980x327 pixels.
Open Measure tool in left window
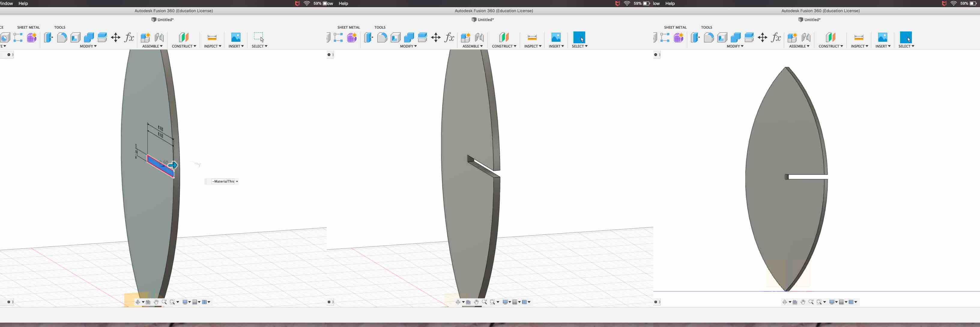212,37
